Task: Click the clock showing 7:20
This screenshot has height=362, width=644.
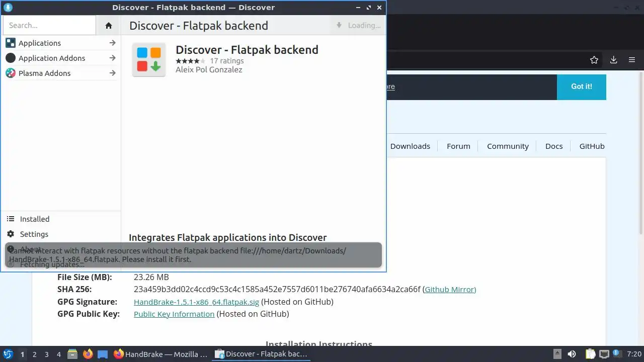Action: pyautogui.click(x=634, y=354)
